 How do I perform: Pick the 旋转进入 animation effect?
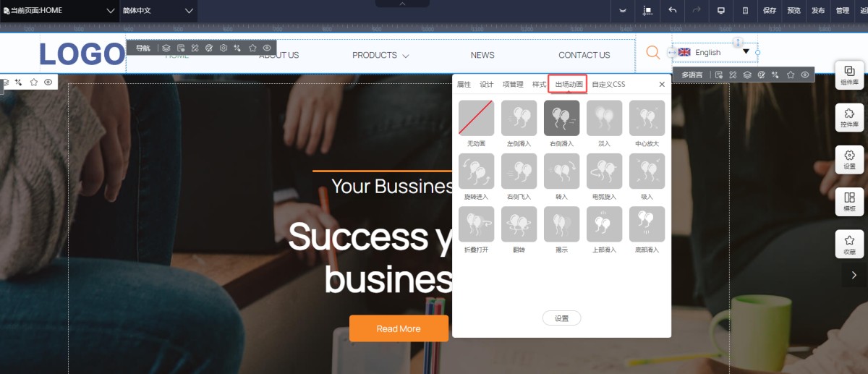476,171
